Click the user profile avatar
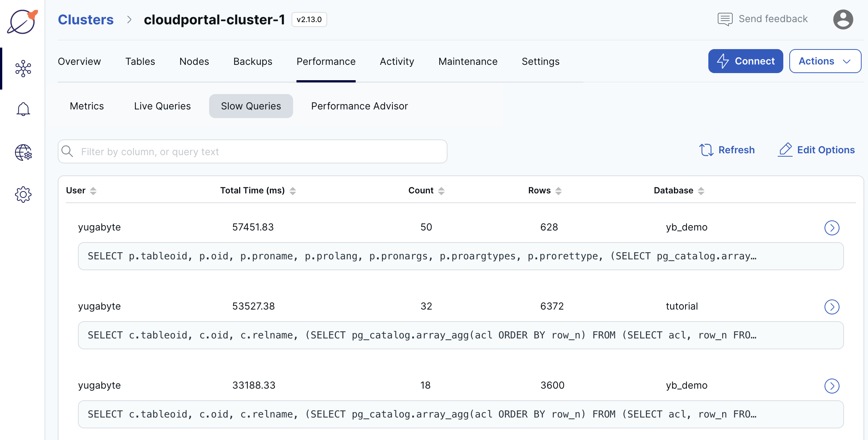Viewport: 868px width, 440px height. (843, 19)
